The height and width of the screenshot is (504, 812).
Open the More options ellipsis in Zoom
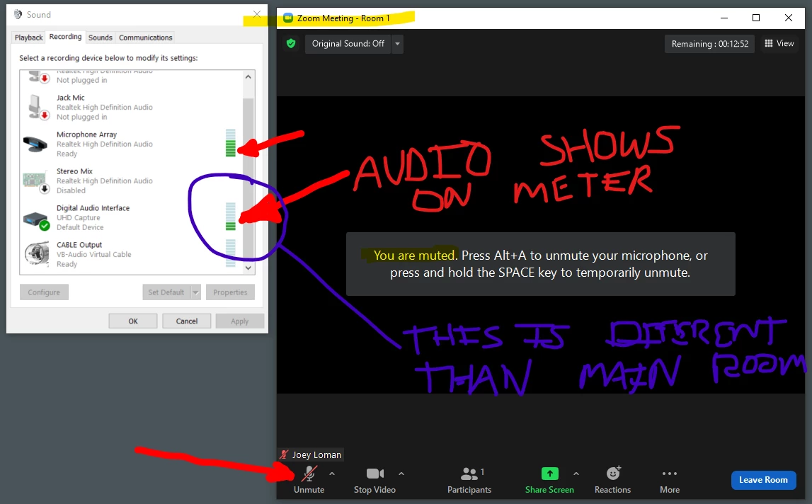(670, 474)
